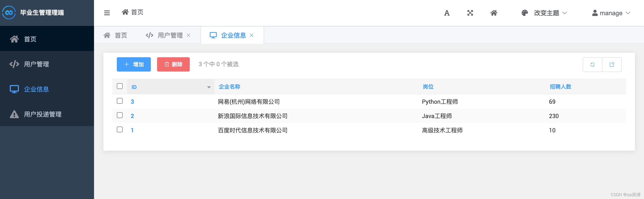Open font size setting via the A icon

447,13
